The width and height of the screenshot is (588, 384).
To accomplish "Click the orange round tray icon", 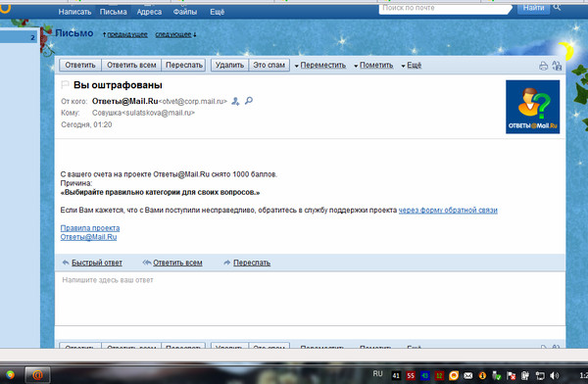I will (454, 375).
